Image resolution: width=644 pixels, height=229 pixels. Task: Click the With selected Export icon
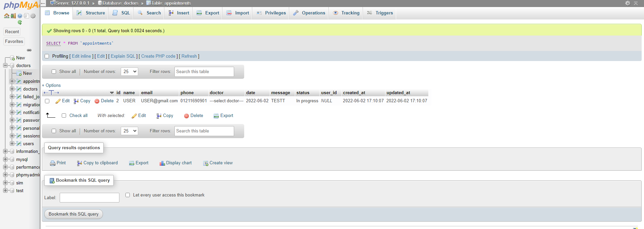click(216, 116)
